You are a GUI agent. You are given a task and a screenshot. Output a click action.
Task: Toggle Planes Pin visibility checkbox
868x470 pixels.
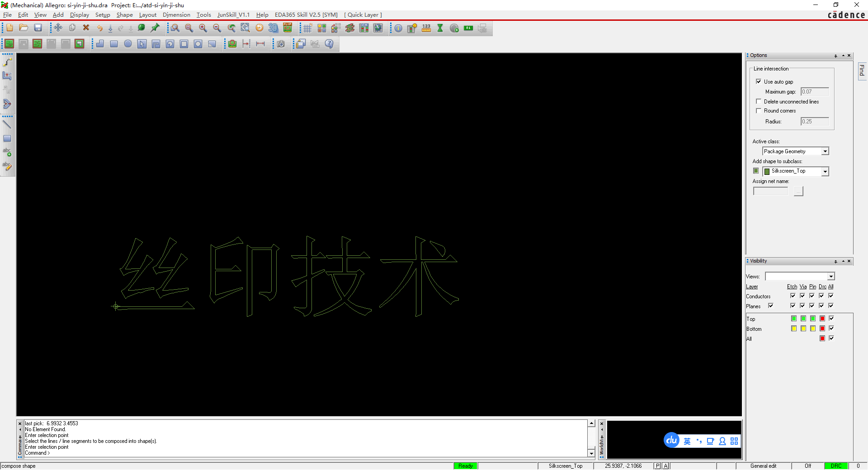pyautogui.click(x=812, y=305)
